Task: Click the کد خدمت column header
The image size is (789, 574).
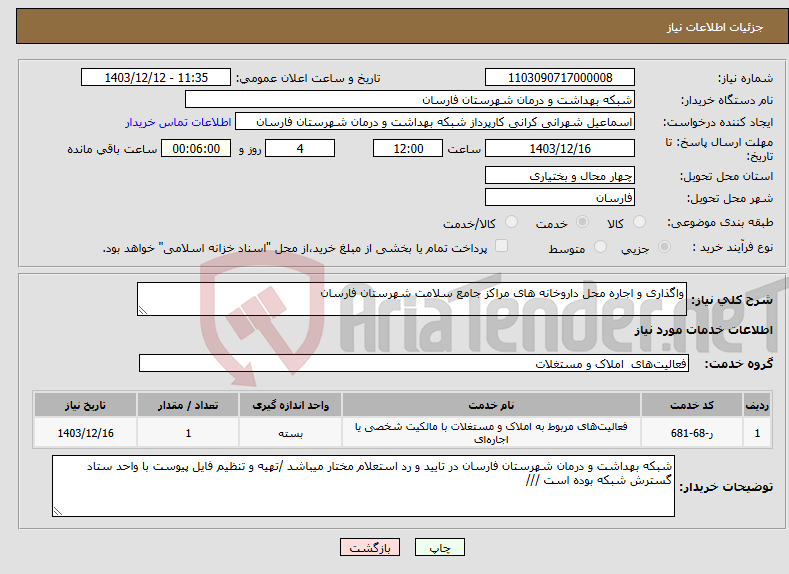Action: (x=692, y=405)
